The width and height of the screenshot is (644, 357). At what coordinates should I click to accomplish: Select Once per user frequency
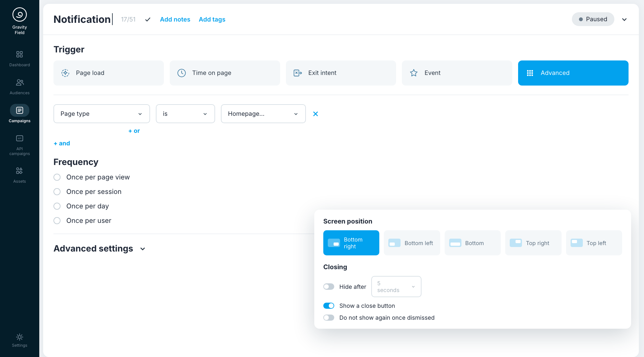tap(57, 221)
